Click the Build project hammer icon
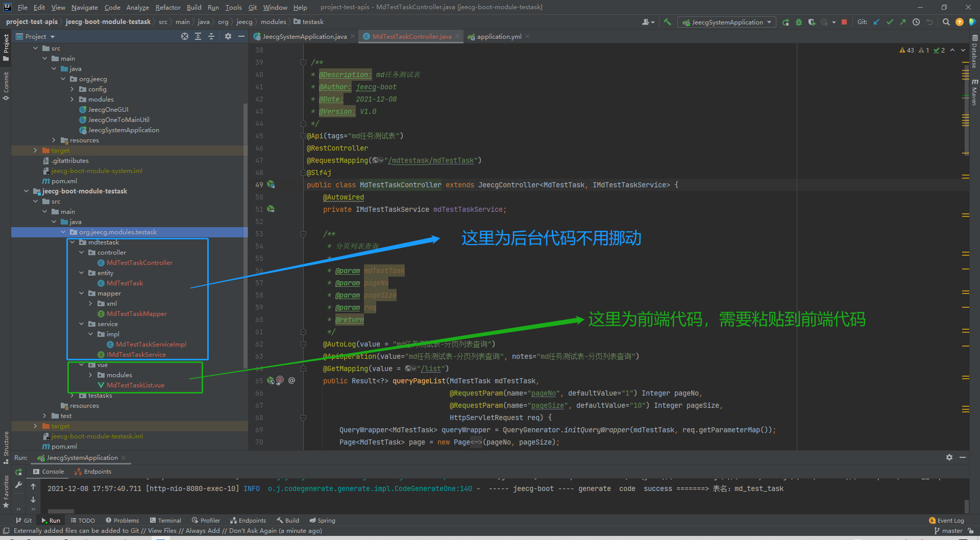The width and height of the screenshot is (980, 540). tap(667, 22)
